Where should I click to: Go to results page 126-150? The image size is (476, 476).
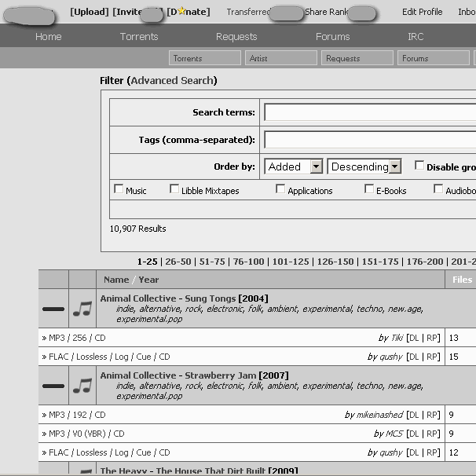coord(335,262)
